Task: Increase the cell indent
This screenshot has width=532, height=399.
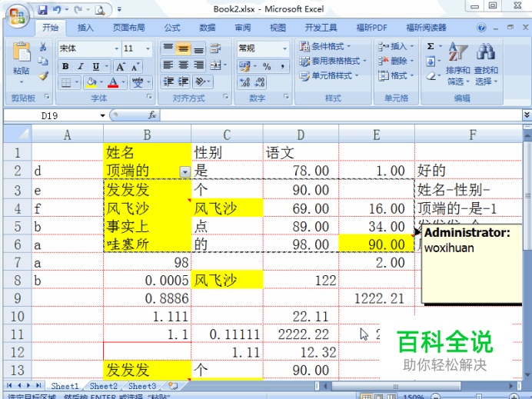Action: coord(183,81)
